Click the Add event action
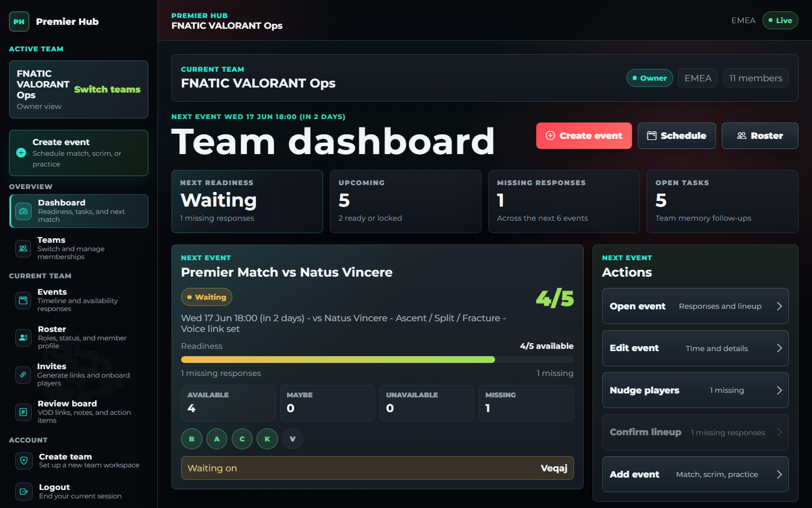This screenshot has width=812, height=508. point(695,474)
